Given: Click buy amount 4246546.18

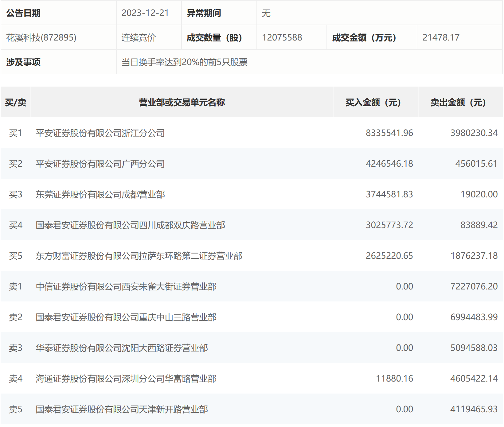Looking at the screenshot, I should (x=389, y=164).
